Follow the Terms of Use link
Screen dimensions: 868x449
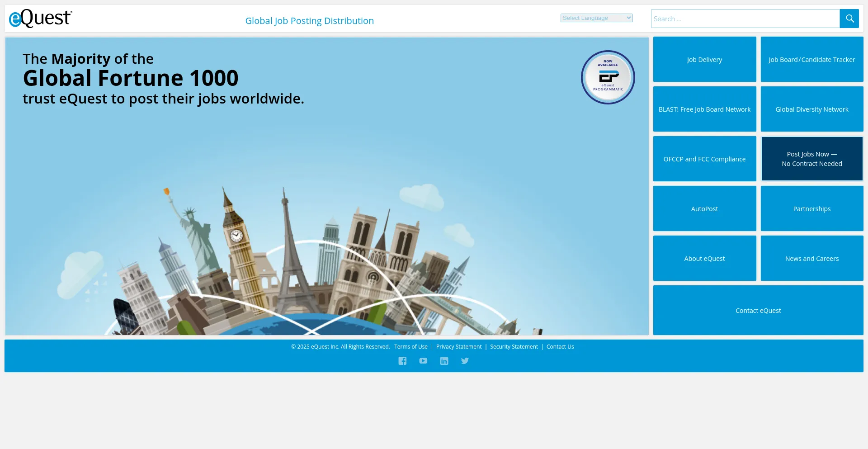pos(410,347)
